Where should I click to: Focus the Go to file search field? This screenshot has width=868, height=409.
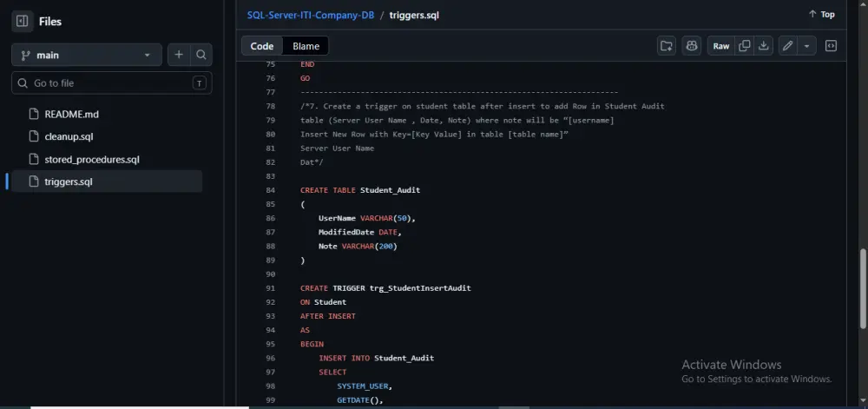[x=112, y=83]
